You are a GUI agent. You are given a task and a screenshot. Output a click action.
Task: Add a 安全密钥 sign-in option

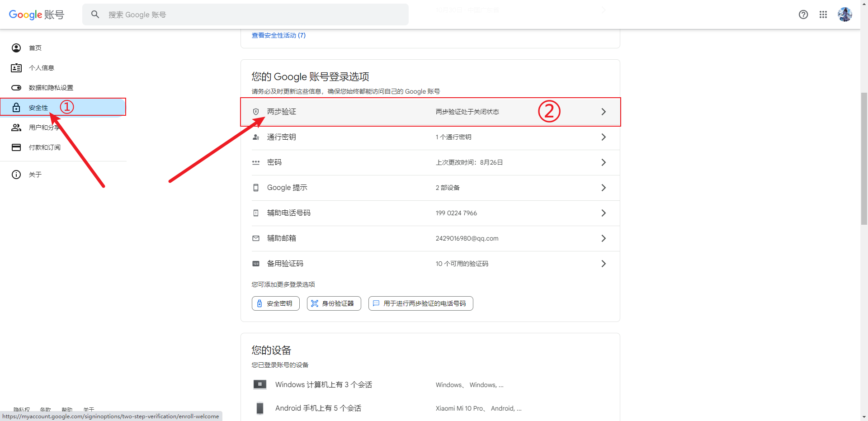pos(276,303)
